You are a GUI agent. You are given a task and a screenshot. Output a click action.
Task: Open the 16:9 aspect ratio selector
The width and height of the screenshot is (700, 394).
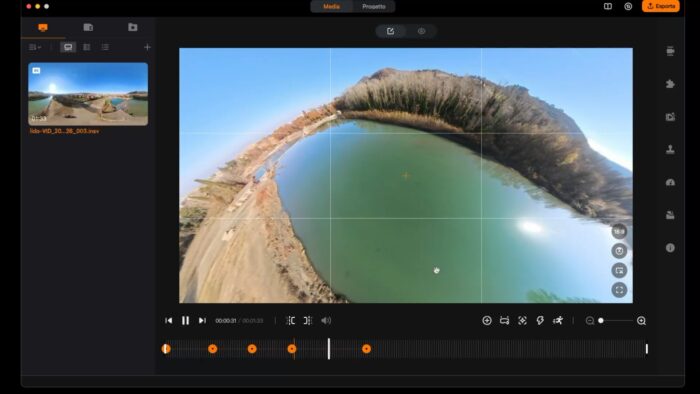coord(619,231)
